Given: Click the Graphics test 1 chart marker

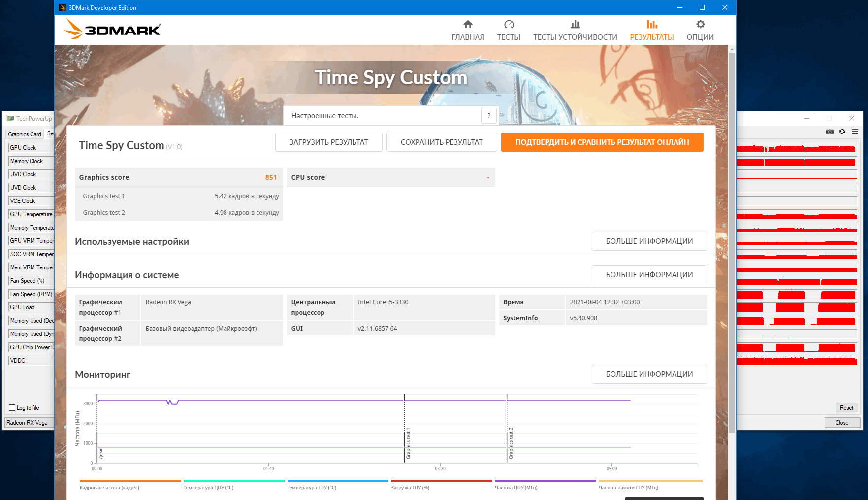Looking at the screenshot, I should [408, 443].
